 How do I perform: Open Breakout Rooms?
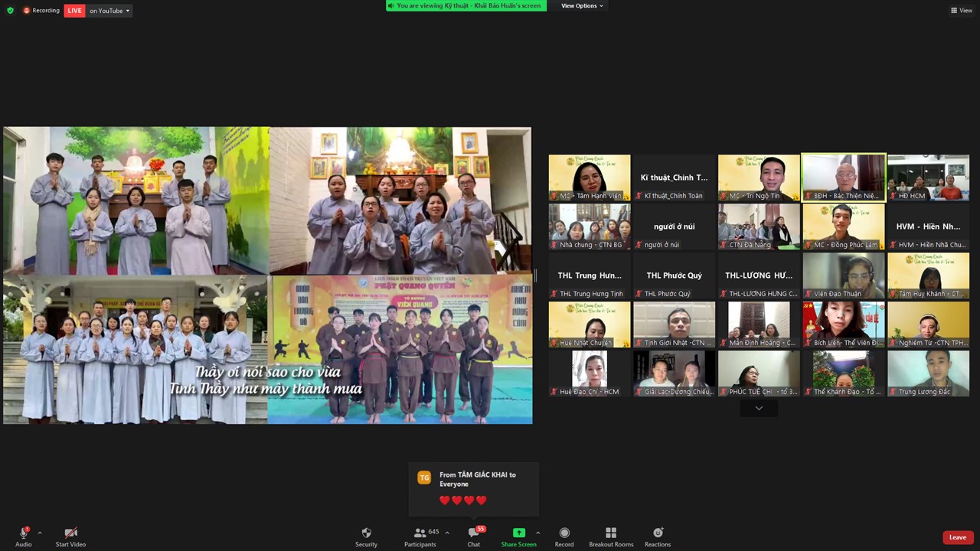click(x=611, y=537)
